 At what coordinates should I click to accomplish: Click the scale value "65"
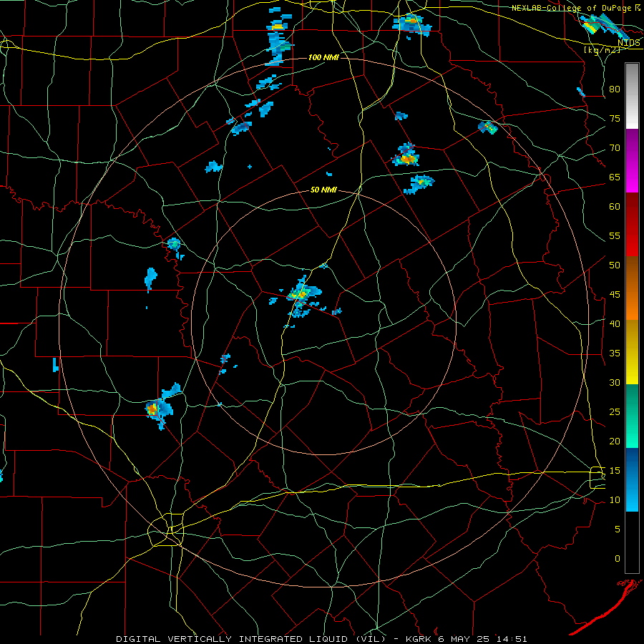tap(615, 177)
